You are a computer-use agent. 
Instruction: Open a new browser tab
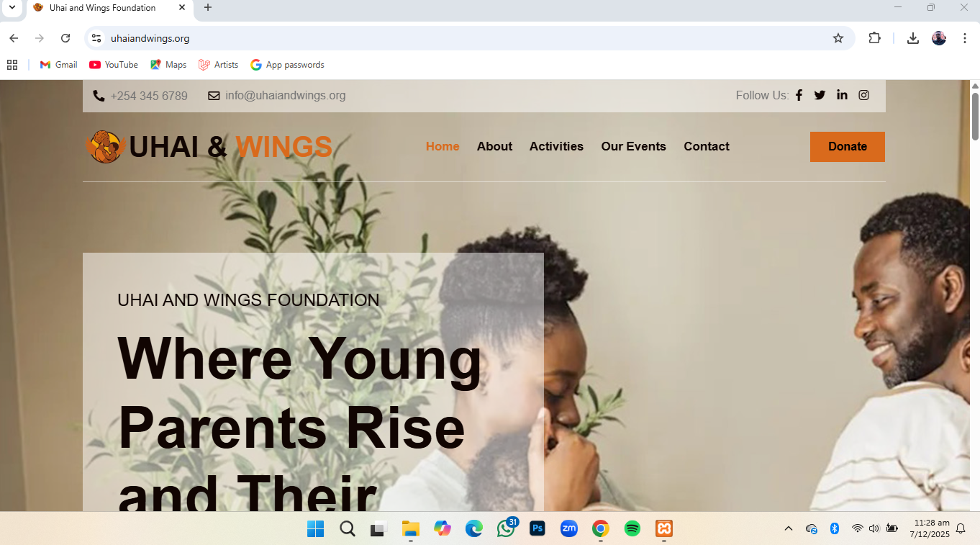pos(208,8)
